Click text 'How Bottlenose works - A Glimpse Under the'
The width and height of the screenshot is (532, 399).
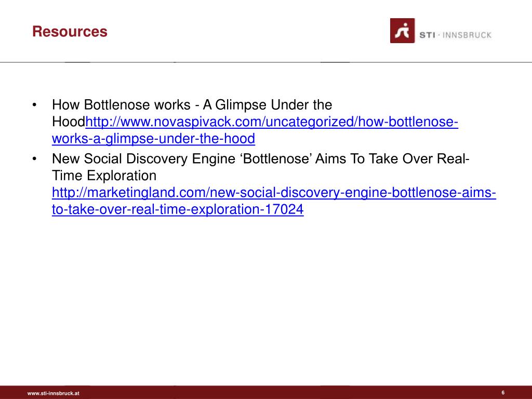(192, 105)
